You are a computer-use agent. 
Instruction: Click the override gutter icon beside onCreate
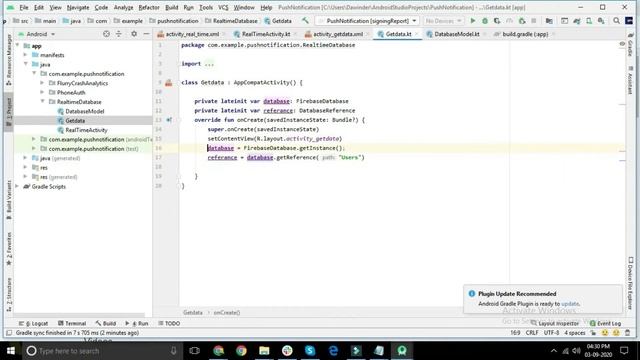(x=169, y=120)
